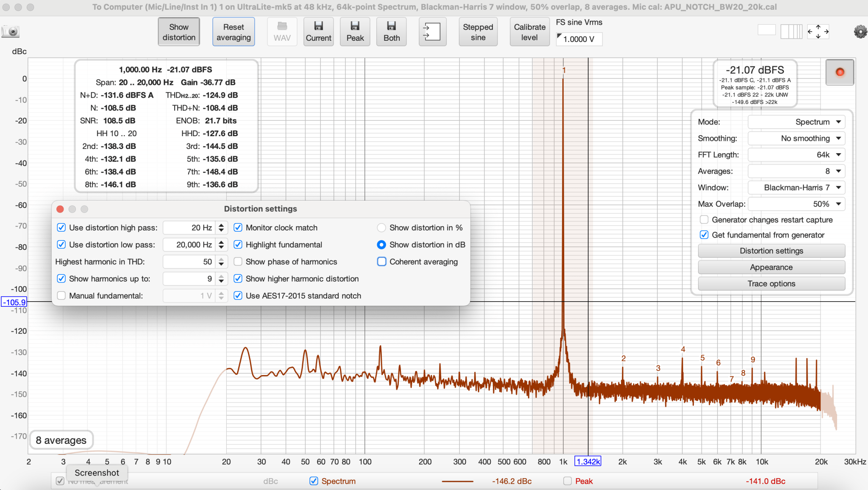Open Stepped sine measurement
The height and width of the screenshot is (490, 868).
[x=478, y=32]
